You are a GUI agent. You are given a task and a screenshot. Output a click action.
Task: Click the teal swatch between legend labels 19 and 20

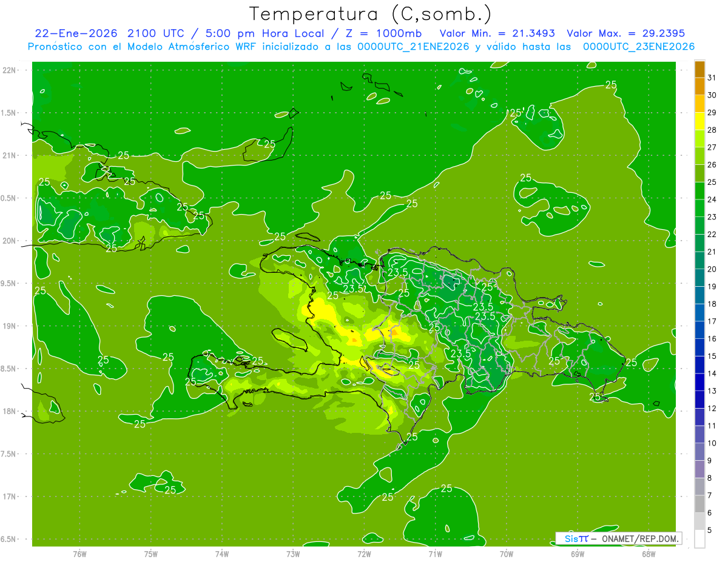[x=699, y=278]
